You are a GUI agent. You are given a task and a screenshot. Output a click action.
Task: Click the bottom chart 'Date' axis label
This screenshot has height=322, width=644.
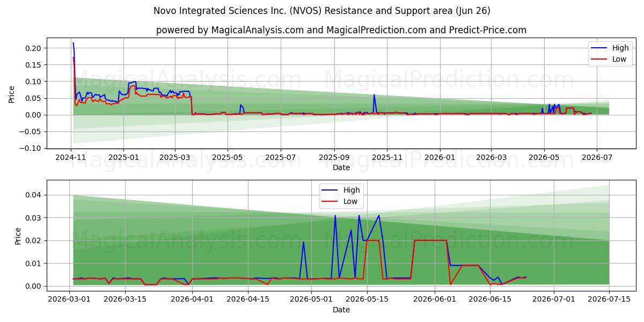[341, 310]
